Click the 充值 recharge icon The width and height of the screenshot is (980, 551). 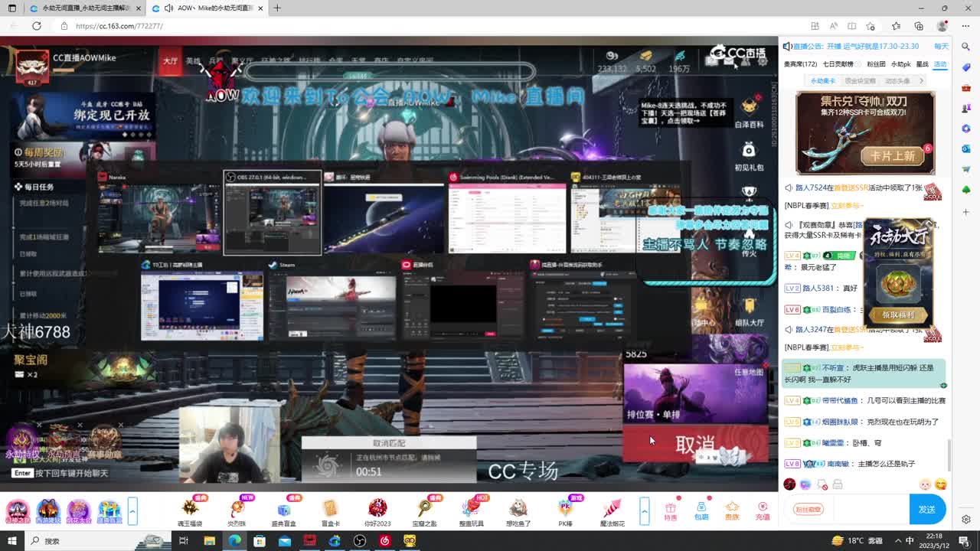tap(763, 510)
